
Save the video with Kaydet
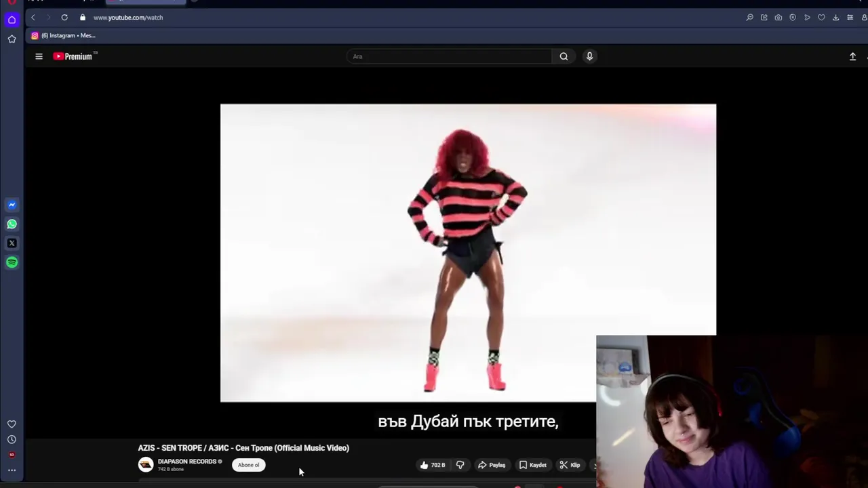[x=533, y=465]
